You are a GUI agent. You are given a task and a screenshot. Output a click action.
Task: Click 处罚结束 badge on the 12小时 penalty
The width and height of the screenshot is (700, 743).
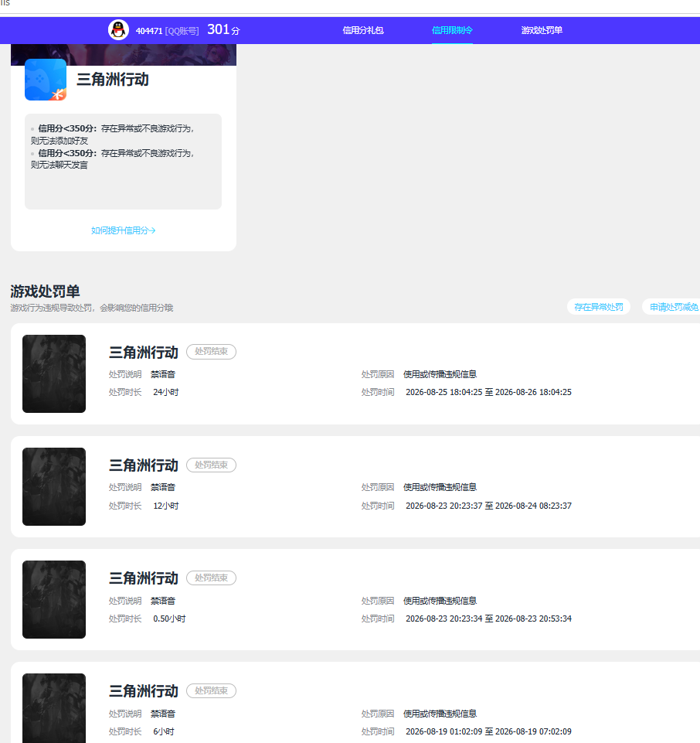tap(211, 465)
